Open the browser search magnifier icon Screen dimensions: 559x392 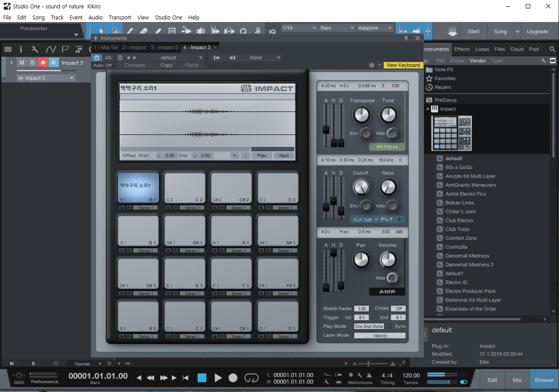(552, 49)
